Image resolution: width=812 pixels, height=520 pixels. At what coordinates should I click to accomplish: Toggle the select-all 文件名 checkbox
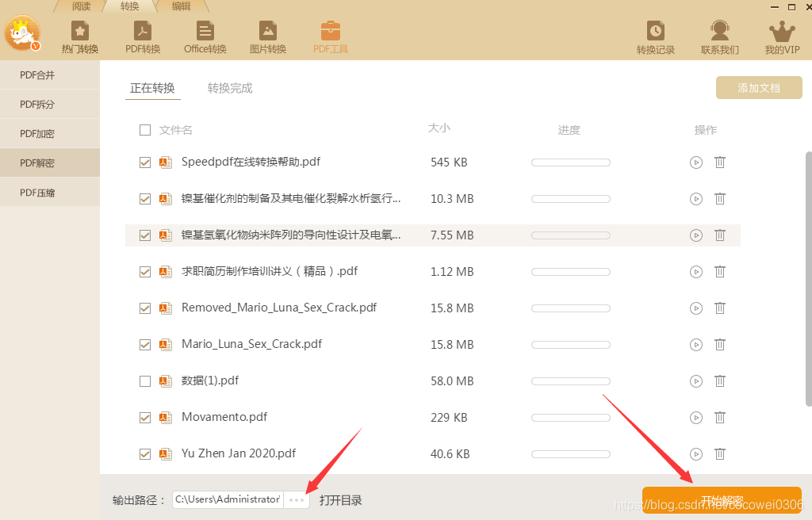point(145,130)
